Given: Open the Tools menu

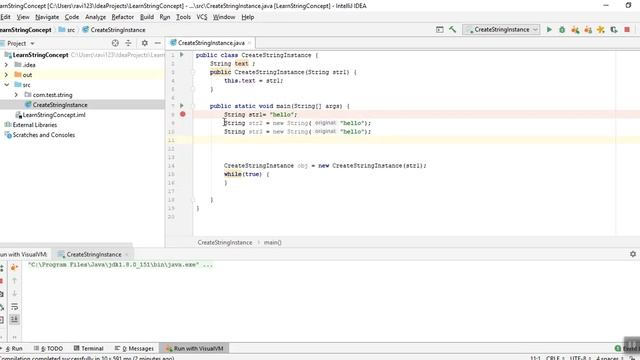Looking at the screenshot, I should (183, 17).
